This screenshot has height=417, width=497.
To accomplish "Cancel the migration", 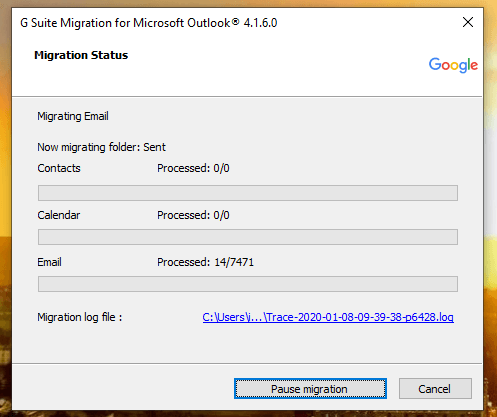I will [x=435, y=388].
